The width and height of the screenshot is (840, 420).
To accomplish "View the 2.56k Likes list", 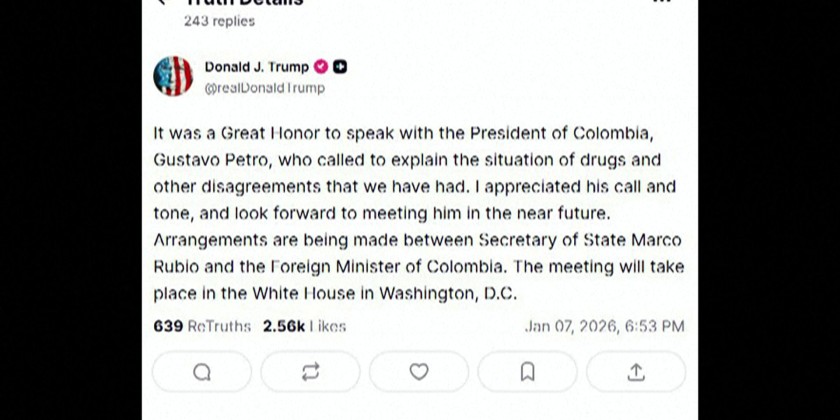I will click(x=304, y=326).
